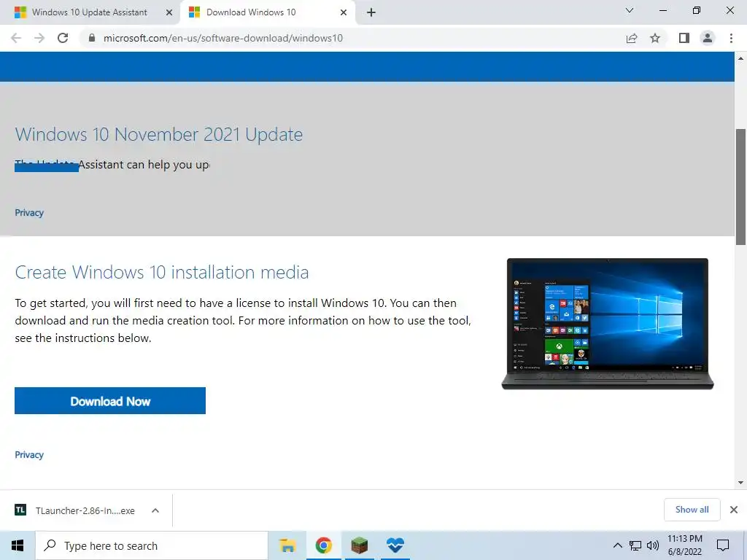Close the downloads bar

tap(734, 510)
